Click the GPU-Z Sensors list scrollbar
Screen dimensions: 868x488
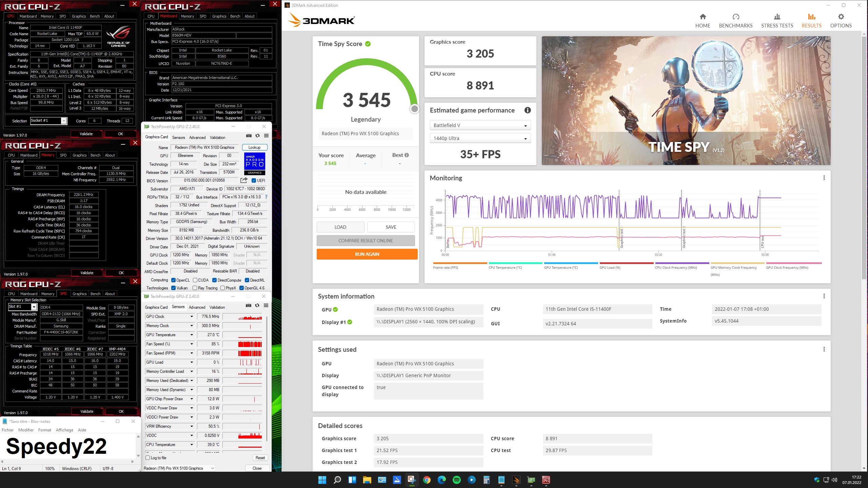[266, 380]
